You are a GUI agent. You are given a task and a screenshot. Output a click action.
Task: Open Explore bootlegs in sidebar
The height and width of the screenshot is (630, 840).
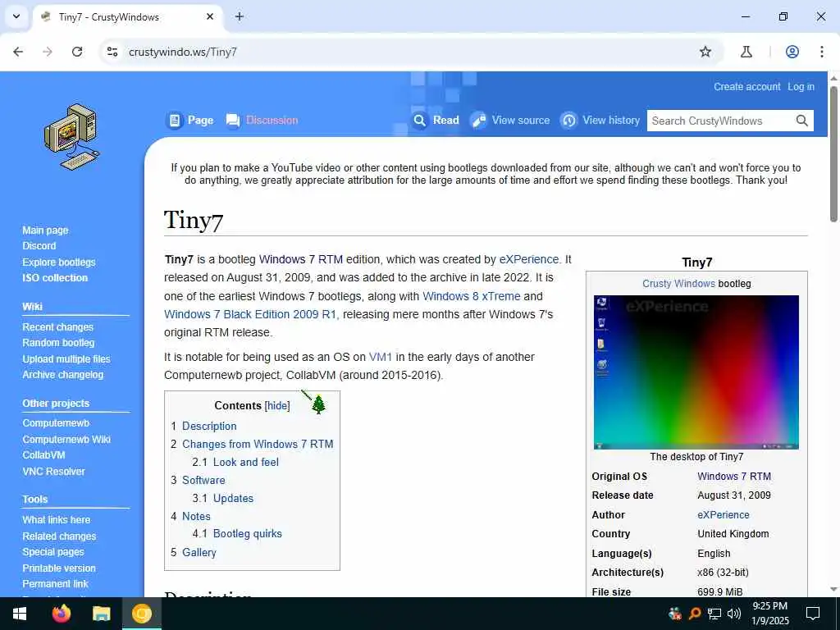click(59, 262)
